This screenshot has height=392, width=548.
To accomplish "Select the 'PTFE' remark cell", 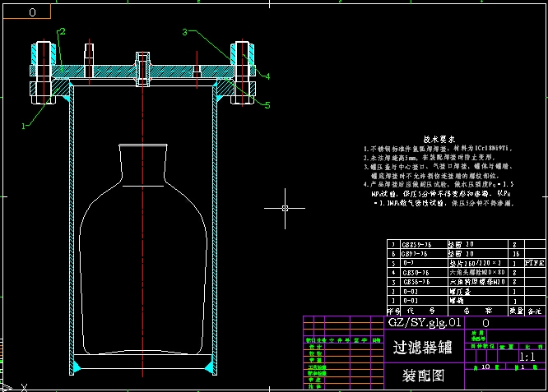I will [x=535, y=263].
